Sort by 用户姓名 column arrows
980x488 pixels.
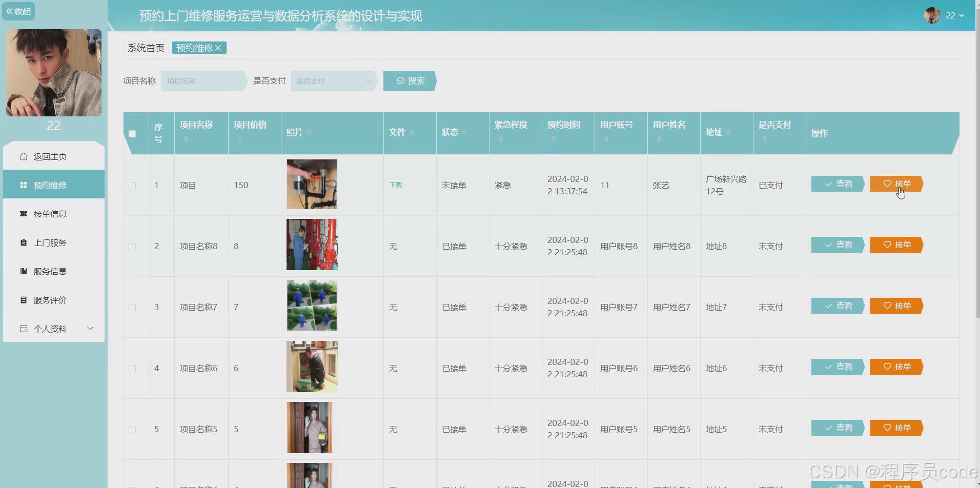click(x=659, y=139)
